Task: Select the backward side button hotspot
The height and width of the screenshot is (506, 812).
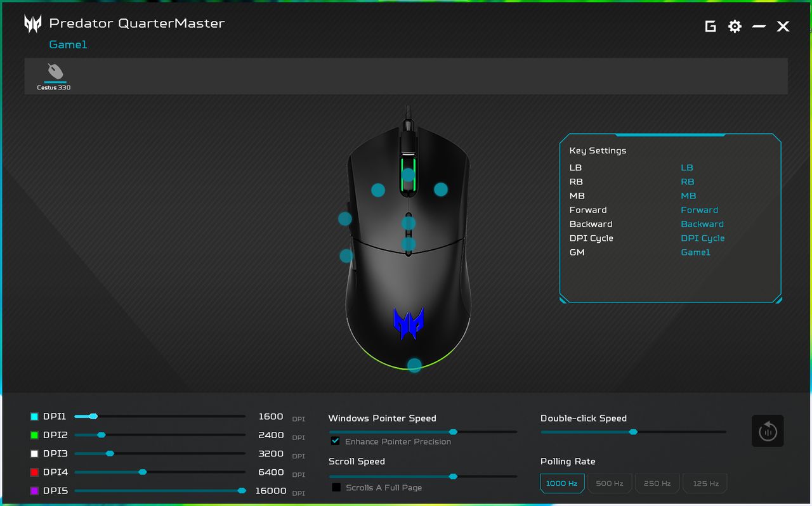Action: (346, 256)
